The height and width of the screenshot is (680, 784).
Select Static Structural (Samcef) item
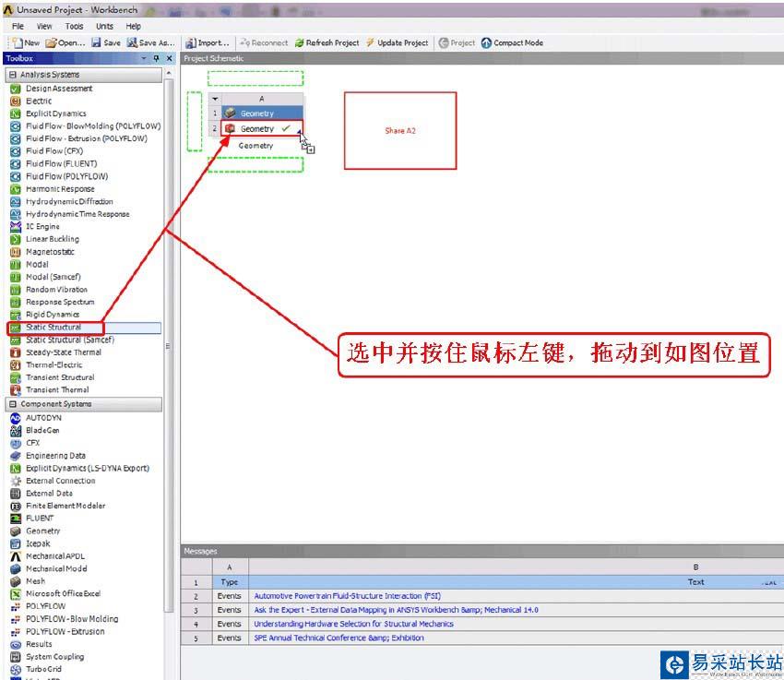click(x=70, y=340)
